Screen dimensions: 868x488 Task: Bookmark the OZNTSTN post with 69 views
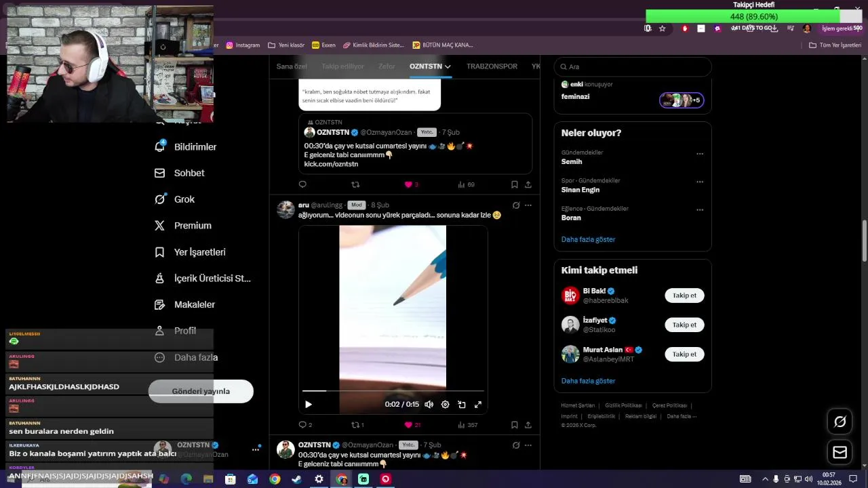514,184
